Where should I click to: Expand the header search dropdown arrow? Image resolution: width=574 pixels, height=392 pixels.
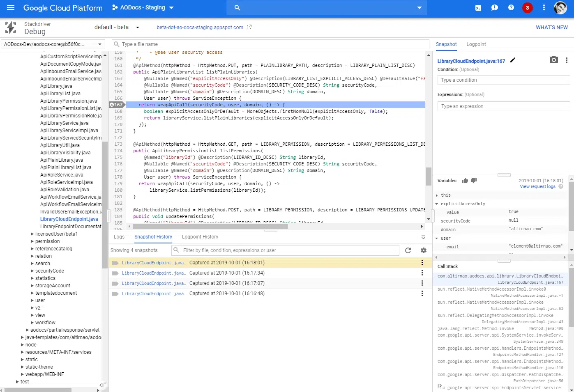[419, 7]
